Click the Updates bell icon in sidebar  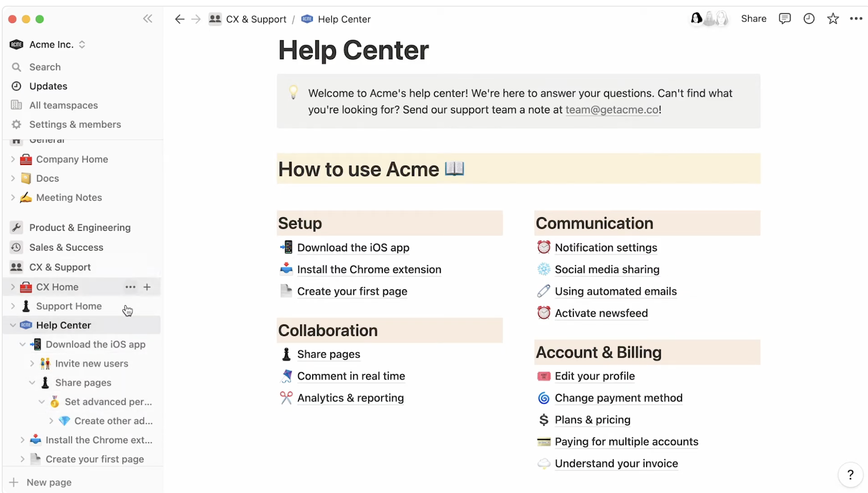point(16,85)
